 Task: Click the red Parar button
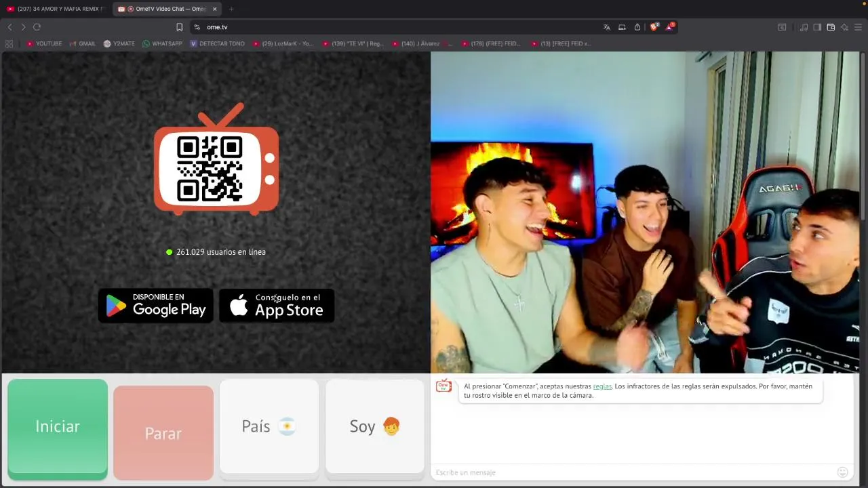[163, 432]
